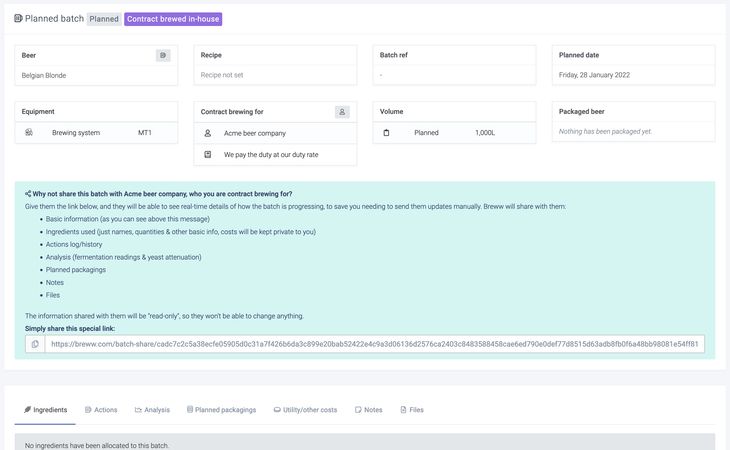This screenshot has height=450, width=730.
Task: Copy the share link with the clipboard icon
Action: [35, 344]
